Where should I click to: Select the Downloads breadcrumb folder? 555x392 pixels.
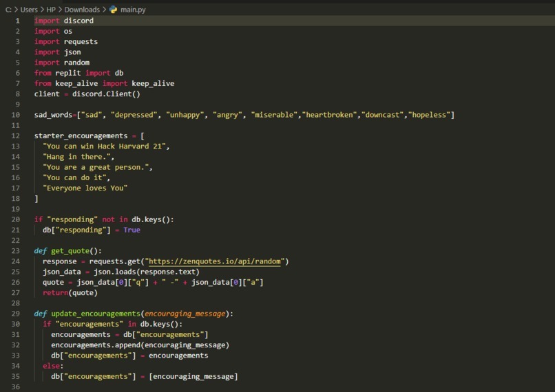[x=82, y=10]
